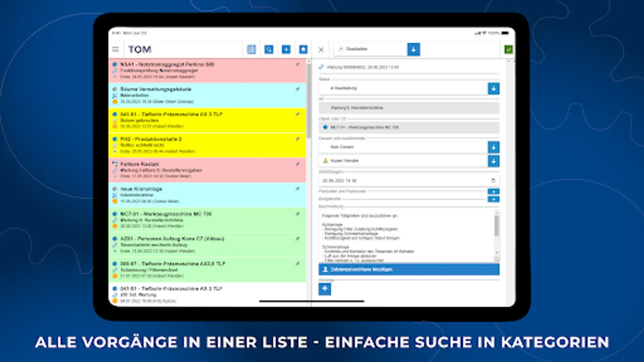Toggle pin on AZ01 Personen Aufzug entry
The width and height of the screenshot is (644, 362).
coord(298,239)
